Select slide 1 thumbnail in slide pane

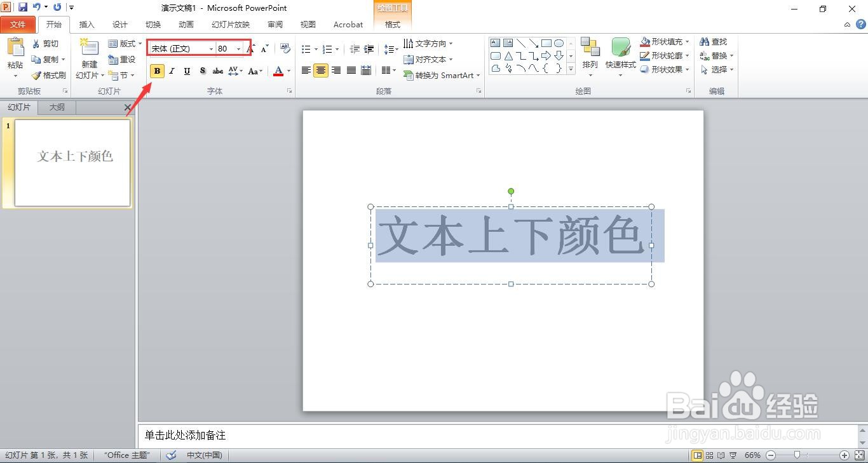point(72,163)
